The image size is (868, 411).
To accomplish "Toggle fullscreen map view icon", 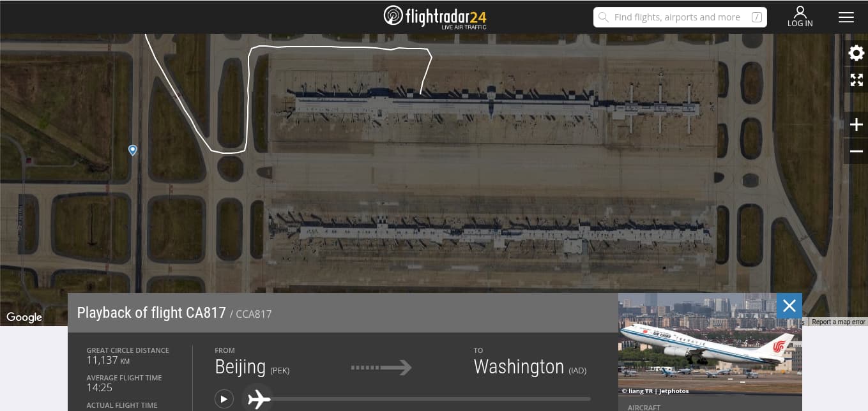I will [x=856, y=80].
